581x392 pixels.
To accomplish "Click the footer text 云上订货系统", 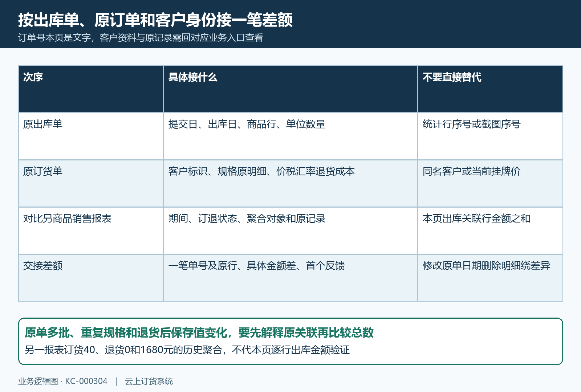I will [149, 381].
